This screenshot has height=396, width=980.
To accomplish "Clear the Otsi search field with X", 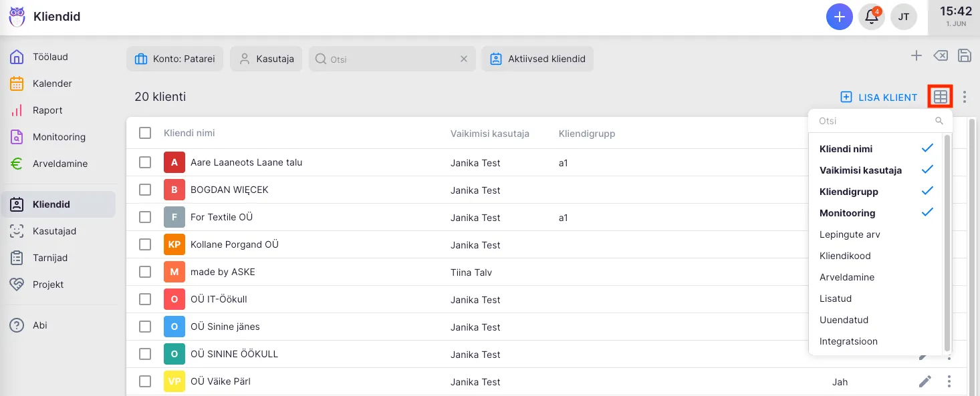I will point(464,59).
